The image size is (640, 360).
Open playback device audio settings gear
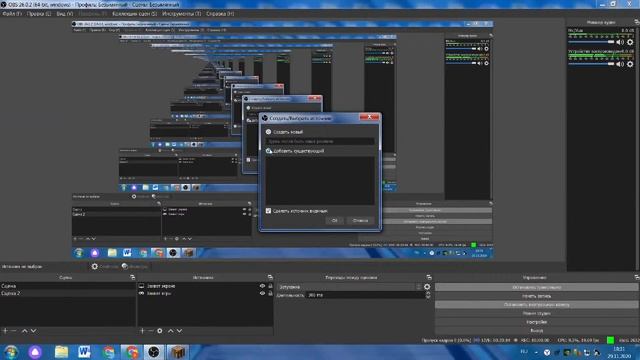pyautogui.click(x=630, y=64)
